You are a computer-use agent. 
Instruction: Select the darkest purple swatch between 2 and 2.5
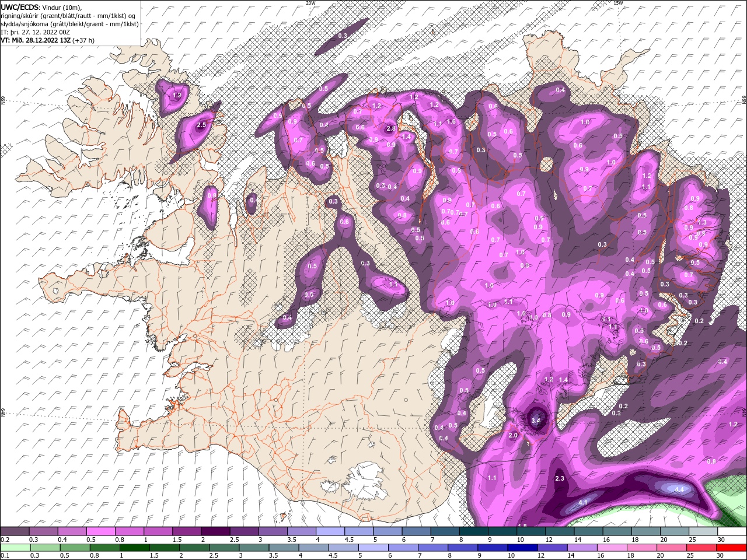pyautogui.click(x=215, y=531)
